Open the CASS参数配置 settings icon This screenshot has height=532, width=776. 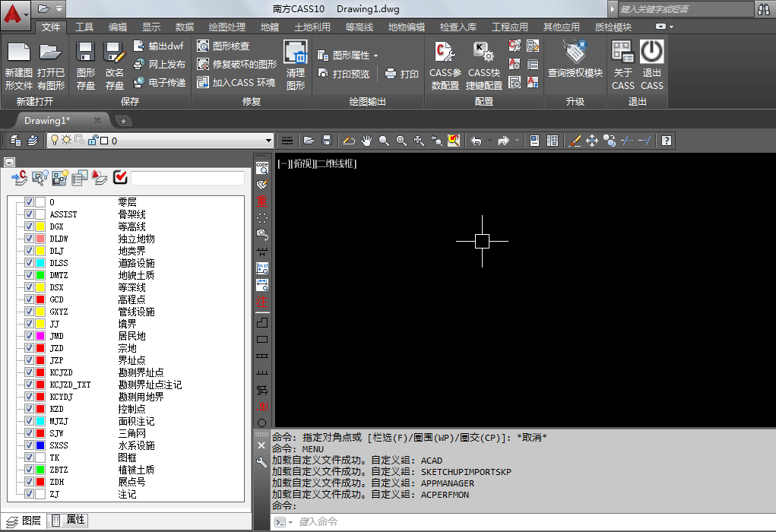[x=445, y=53]
